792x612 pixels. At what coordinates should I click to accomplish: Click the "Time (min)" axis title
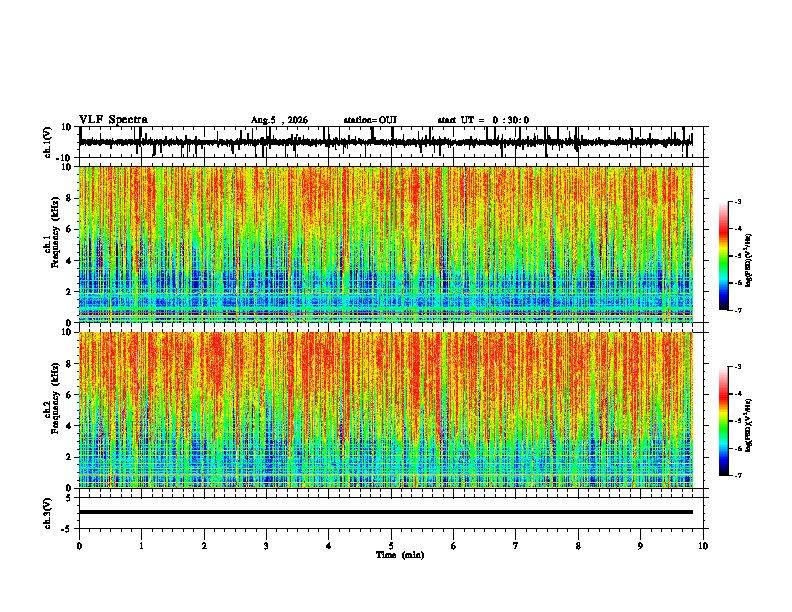click(400, 555)
